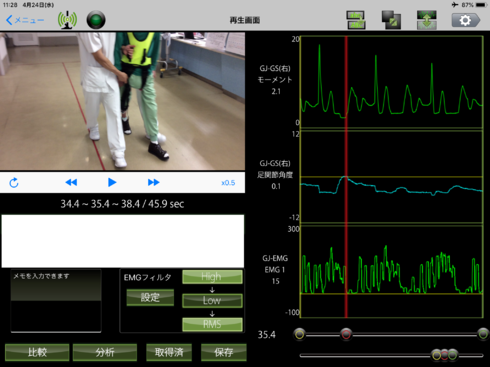Tap the 11:28 clock in status bar
Viewport: 490px width, 367px height.
(10, 5)
